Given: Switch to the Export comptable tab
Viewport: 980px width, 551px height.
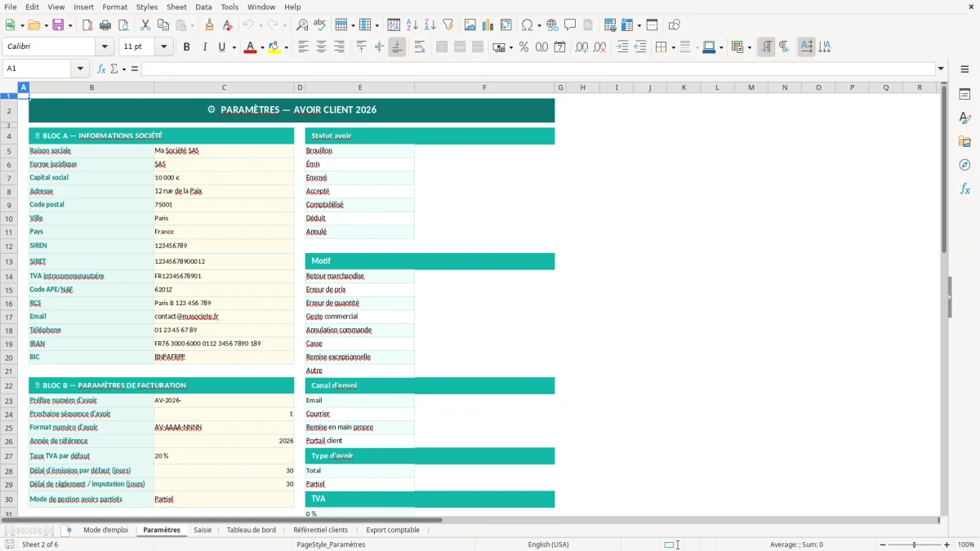Looking at the screenshot, I should (393, 530).
